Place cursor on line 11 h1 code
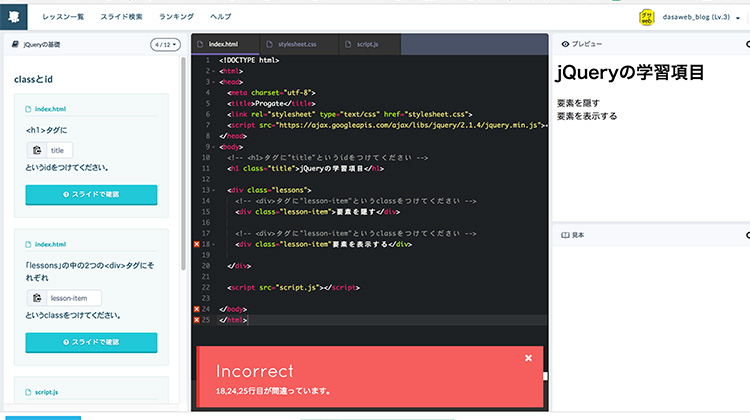Screen dimensions: 750x420 pyautogui.click(x=305, y=169)
